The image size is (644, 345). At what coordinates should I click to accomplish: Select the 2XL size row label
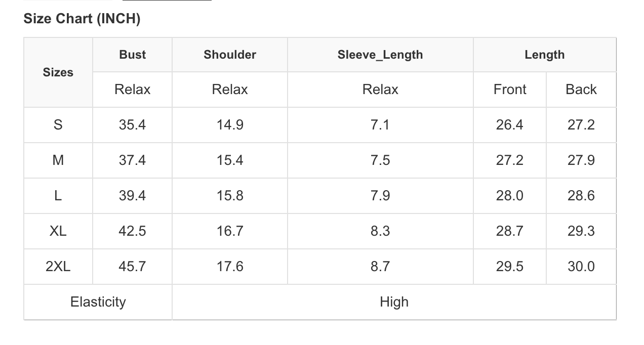(x=58, y=267)
